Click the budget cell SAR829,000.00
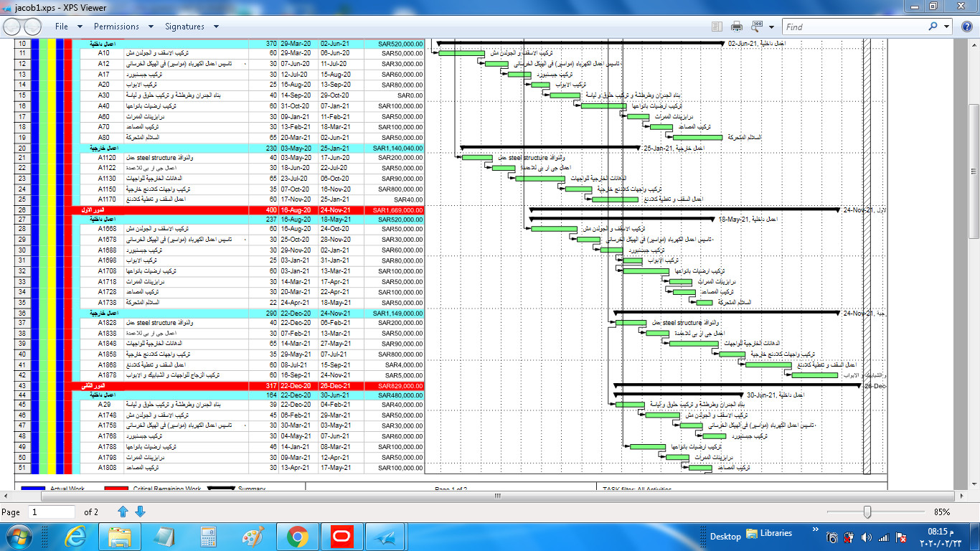This screenshot has height=551, width=980. point(395,386)
